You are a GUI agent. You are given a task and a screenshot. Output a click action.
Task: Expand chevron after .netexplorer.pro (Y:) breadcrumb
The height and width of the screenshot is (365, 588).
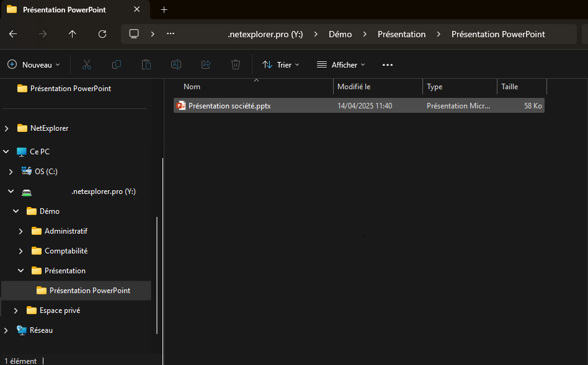tap(316, 34)
